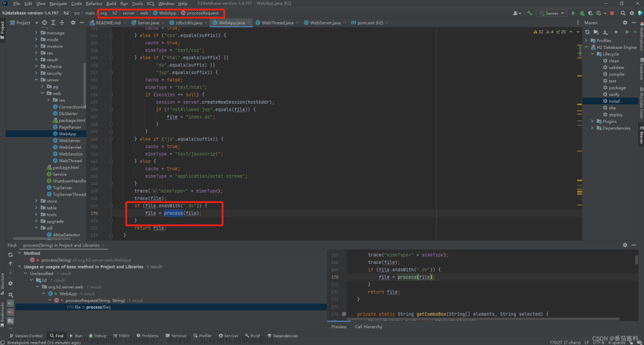Collapse the server folder in Project tree
The image size is (644, 345).
37,80
